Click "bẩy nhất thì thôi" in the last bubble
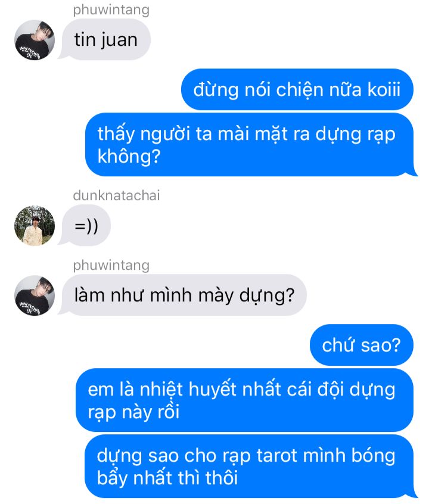 point(167,478)
